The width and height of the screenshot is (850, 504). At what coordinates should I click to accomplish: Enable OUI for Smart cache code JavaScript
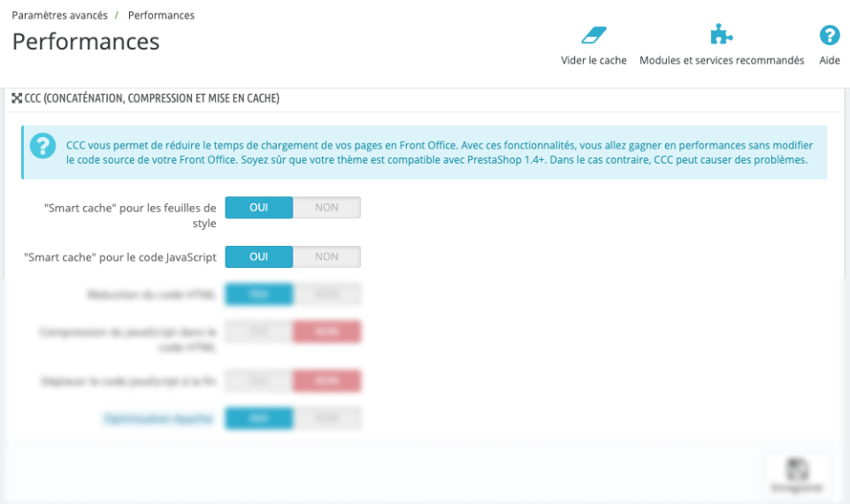point(258,256)
